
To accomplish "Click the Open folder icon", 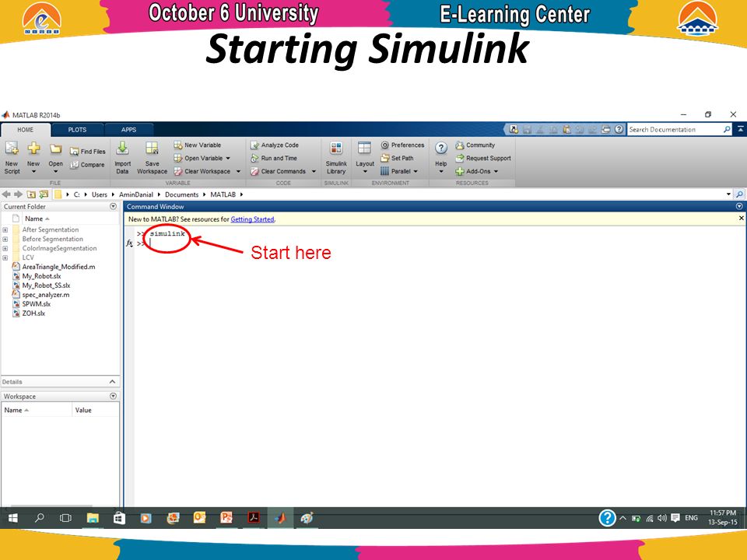I will (56, 149).
